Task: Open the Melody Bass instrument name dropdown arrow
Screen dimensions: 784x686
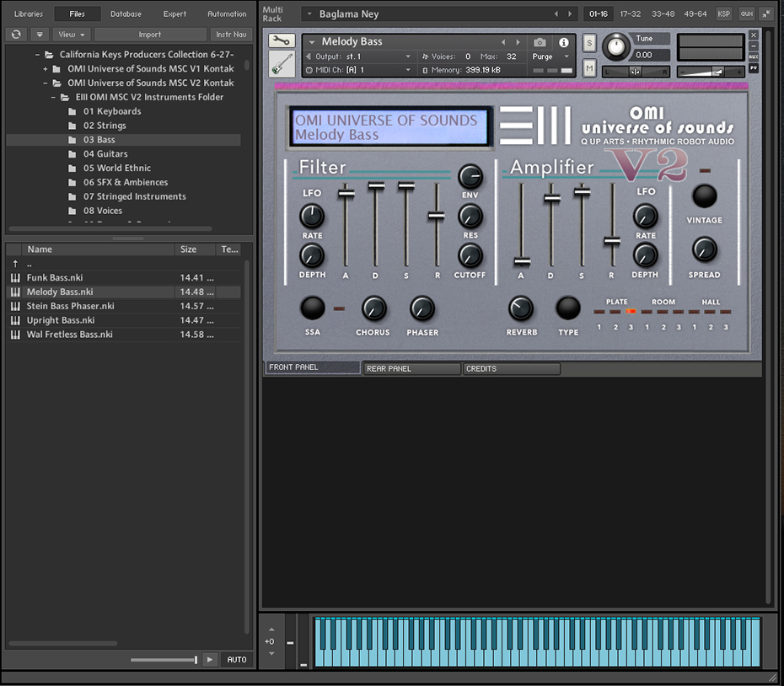Action: point(312,42)
